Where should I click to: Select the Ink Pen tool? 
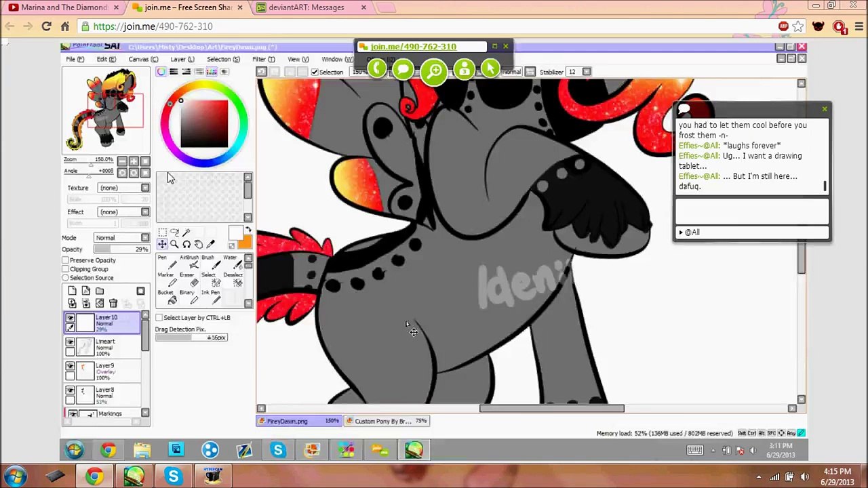[210, 296]
